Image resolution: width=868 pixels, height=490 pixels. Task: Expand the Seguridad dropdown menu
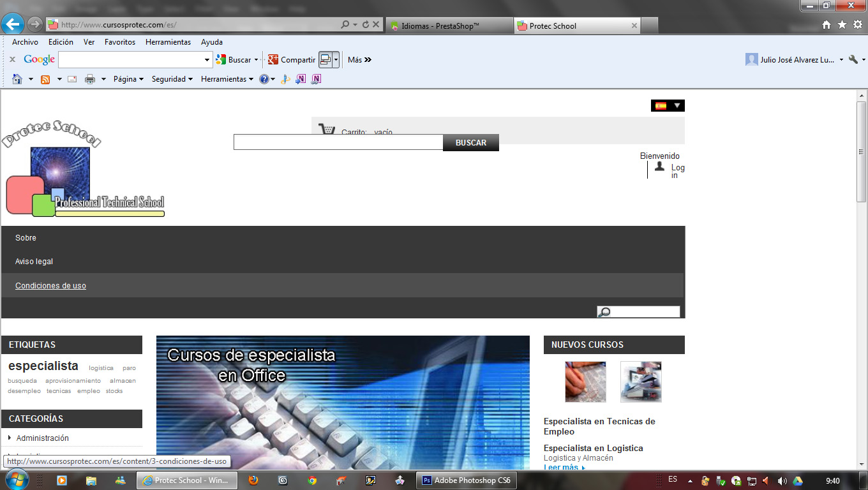172,79
